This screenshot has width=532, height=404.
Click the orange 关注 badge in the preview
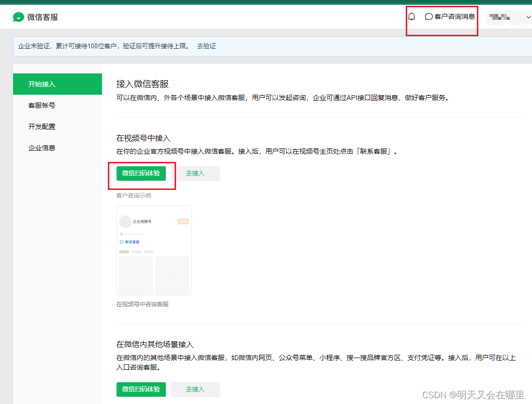tap(183, 221)
